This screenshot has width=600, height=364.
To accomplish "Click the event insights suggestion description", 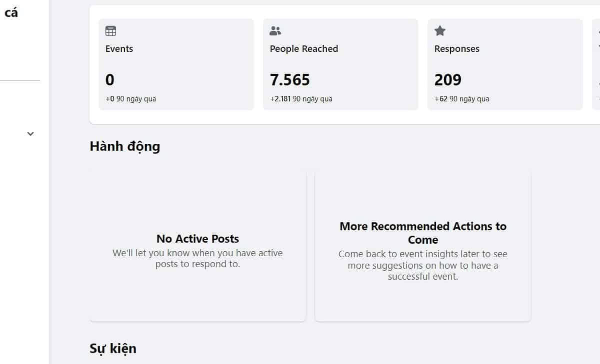I will pyautogui.click(x=423, y=265).
